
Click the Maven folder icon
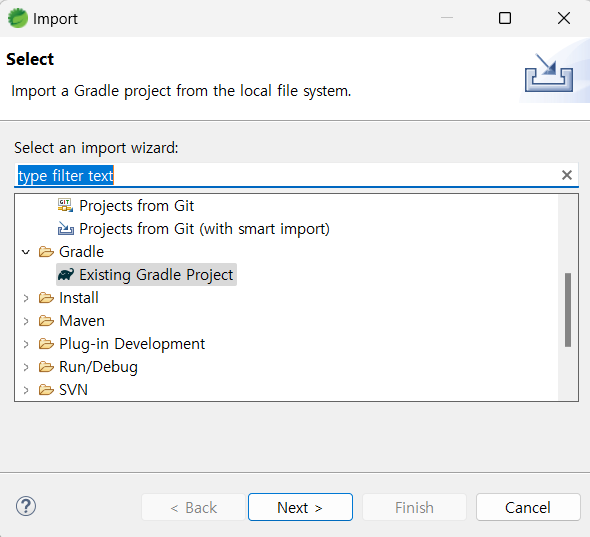(46, 321)
